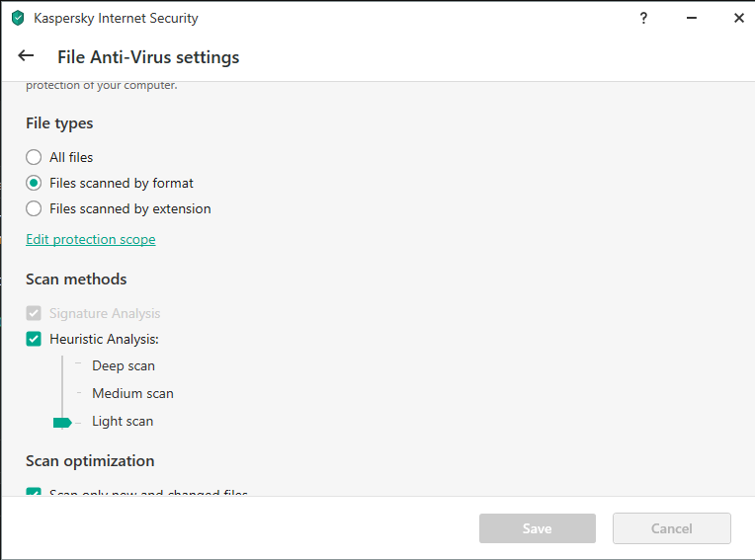Click the back arrow icon
Screen dimensions: 755x560
pyautogui.click(x=26, y=56)
